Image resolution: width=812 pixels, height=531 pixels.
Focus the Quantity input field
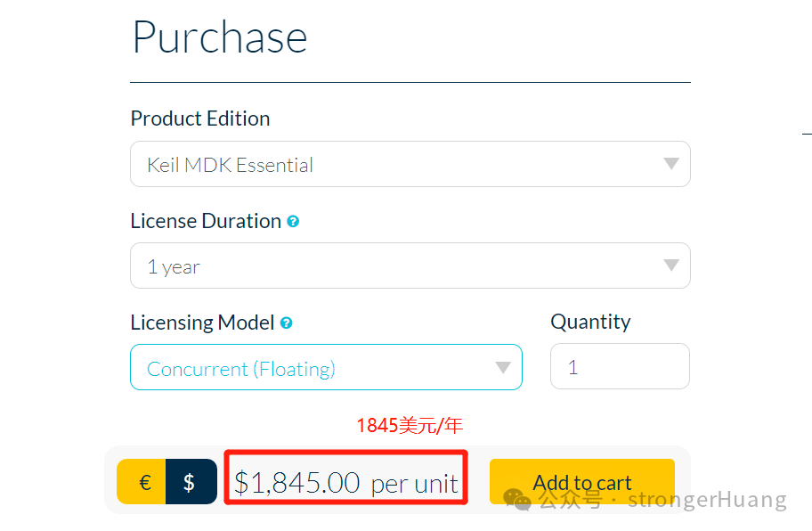click(x=620, y=366)
